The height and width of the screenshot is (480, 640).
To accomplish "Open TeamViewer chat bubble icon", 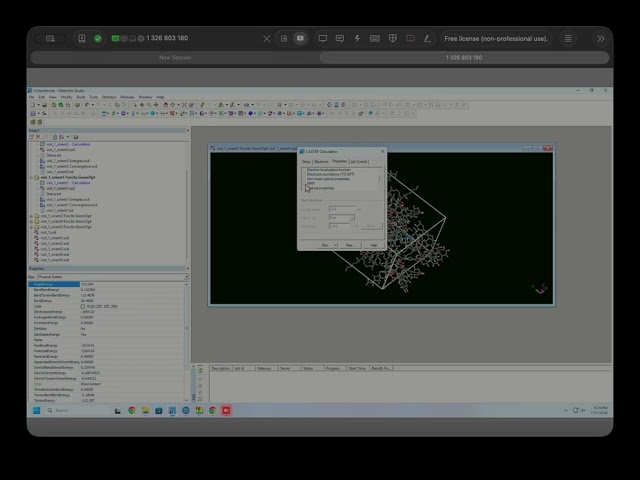I will 340,38.
